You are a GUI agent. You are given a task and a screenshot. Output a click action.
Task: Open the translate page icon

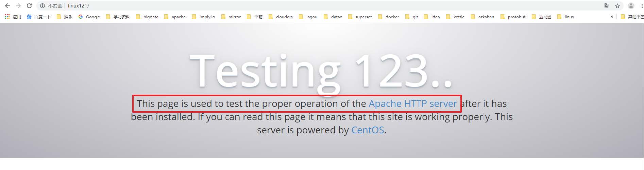tap(607, 6)
